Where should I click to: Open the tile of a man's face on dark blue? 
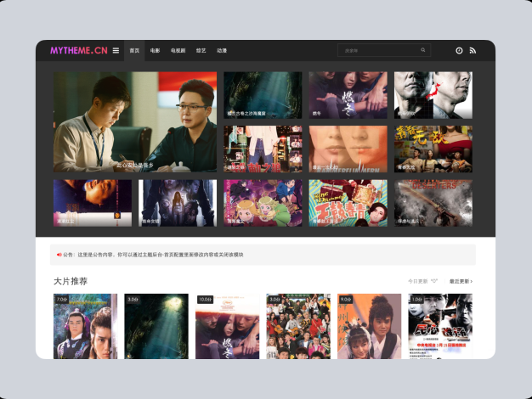point(93,203)
